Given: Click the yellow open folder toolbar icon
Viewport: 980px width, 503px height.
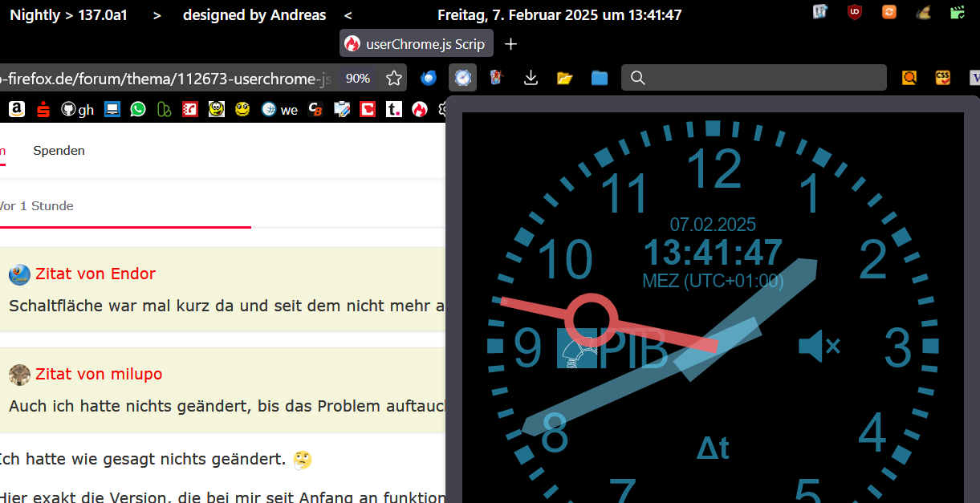Looking at the screenshot, I should click(x=565, y=78).
